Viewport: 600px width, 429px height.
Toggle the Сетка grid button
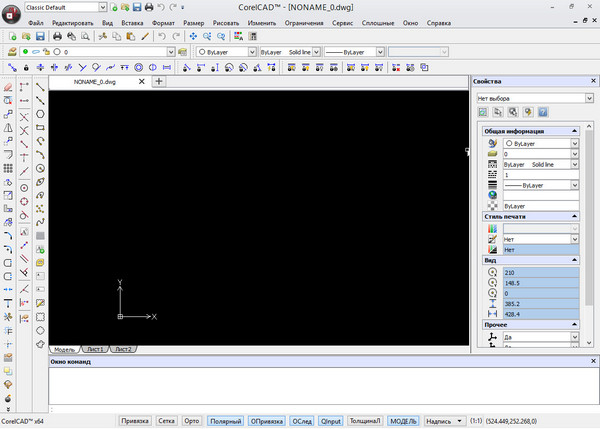click(167, 421)
